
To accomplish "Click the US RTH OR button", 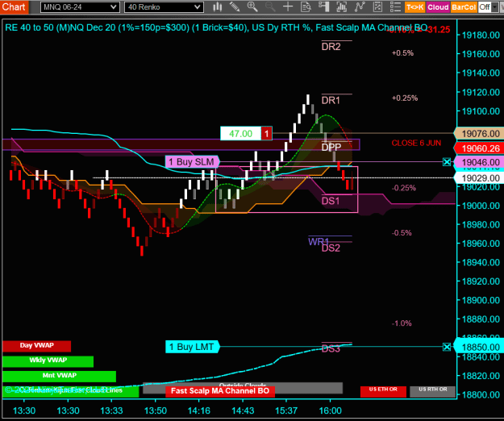I will click(433, 391).
